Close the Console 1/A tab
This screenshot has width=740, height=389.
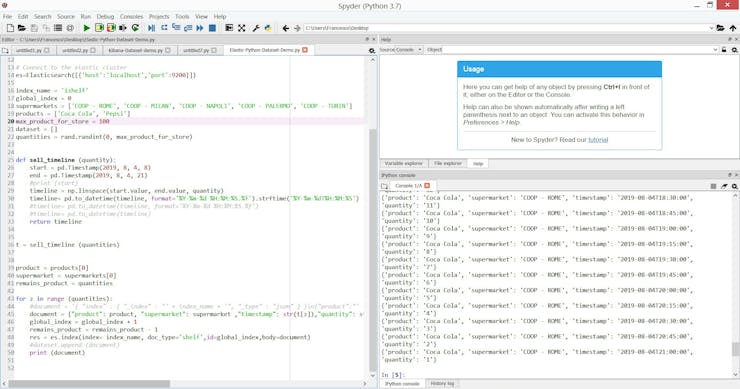[427, 186]
